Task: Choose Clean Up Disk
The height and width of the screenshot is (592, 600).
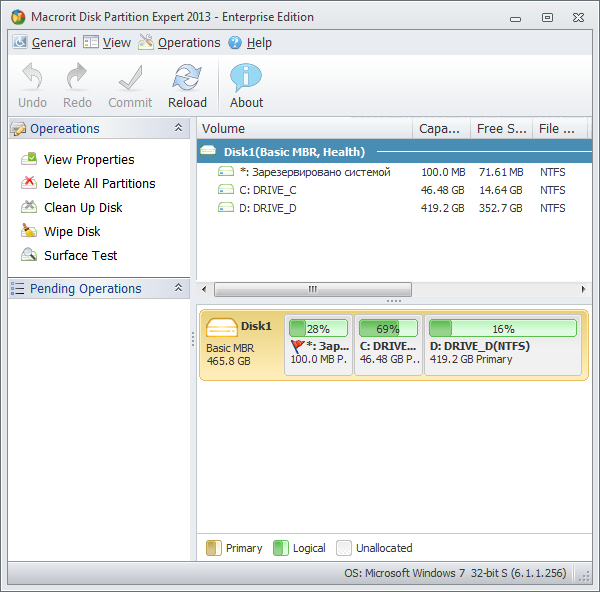Action: (83, 207)
